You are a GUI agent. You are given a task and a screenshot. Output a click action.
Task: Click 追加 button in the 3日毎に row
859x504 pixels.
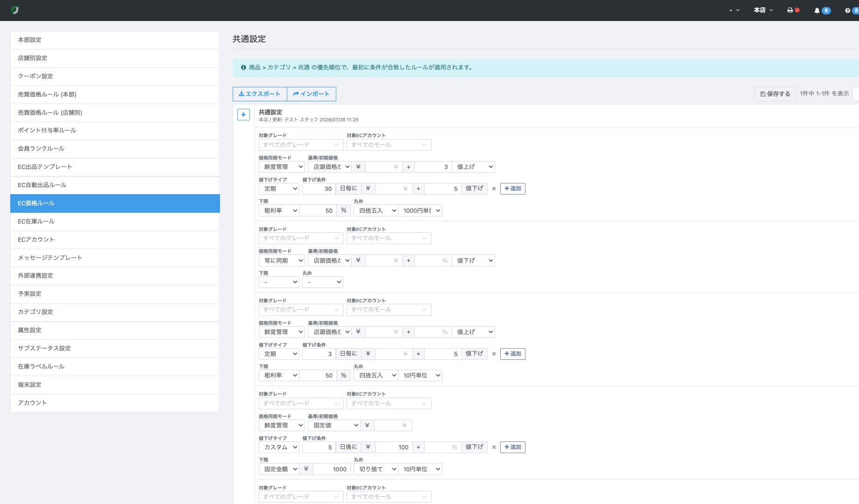point(513,354)
